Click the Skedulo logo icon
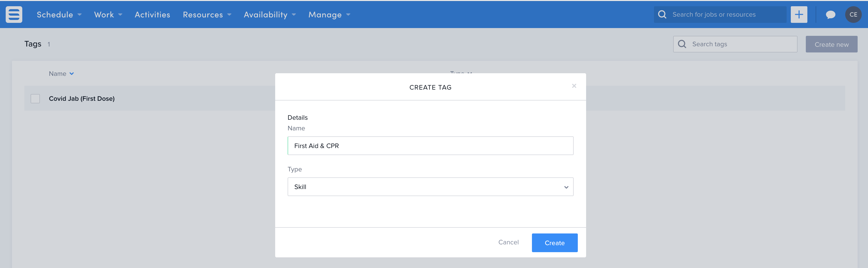Image resolution: width=868 pixels, height=268 pixels. (14, 15)
